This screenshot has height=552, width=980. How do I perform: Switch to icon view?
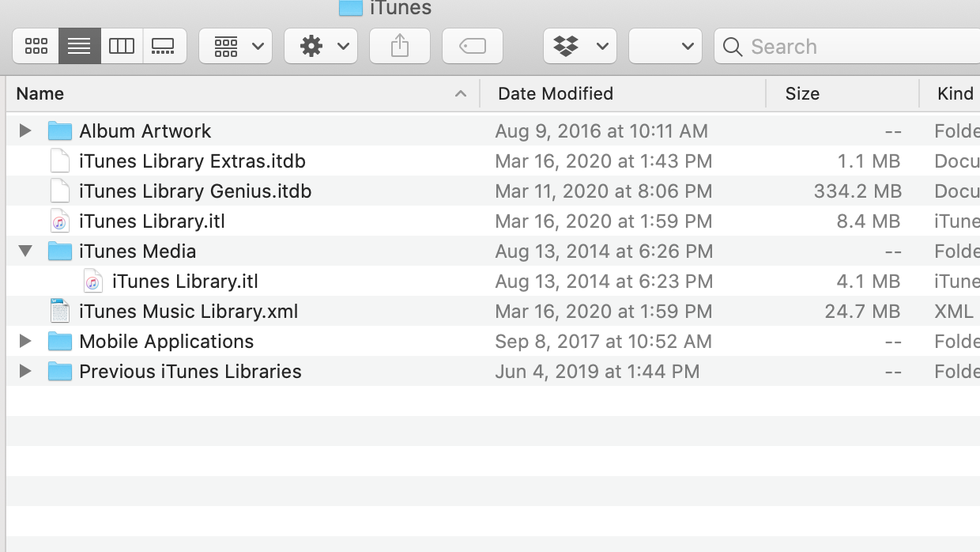pos(36,47)
